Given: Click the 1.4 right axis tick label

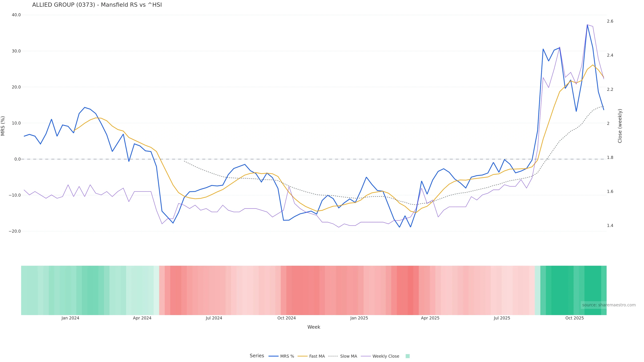Looking at the screenshot, I should 610,226.
